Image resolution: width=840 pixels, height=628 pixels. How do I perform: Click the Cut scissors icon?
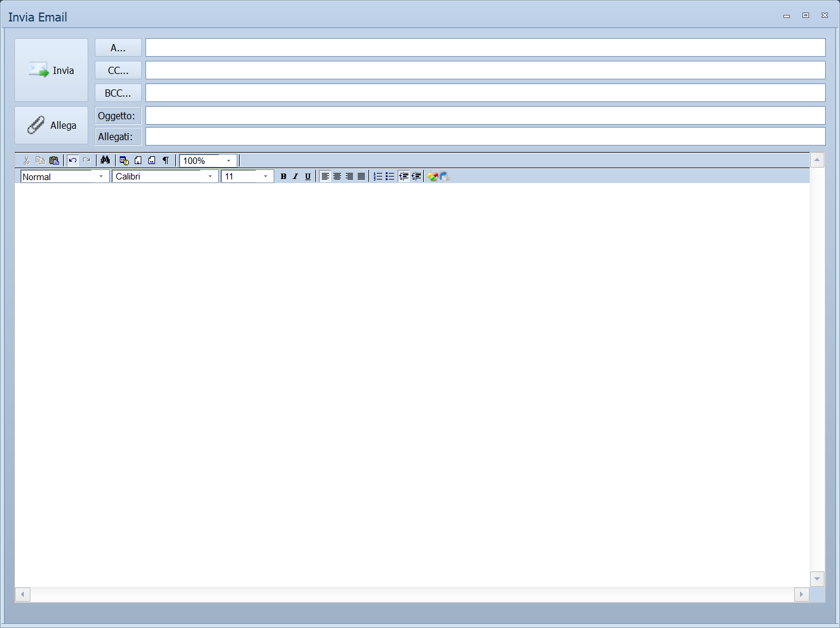26,160
